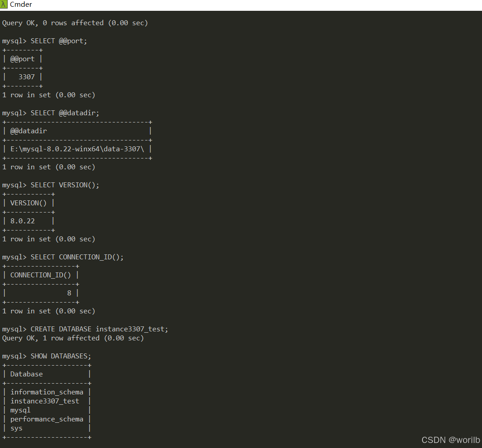The width and height of the screenshot is (482, 448).
Task: Click the 8.0.22 version result
Action: (23, 221)
